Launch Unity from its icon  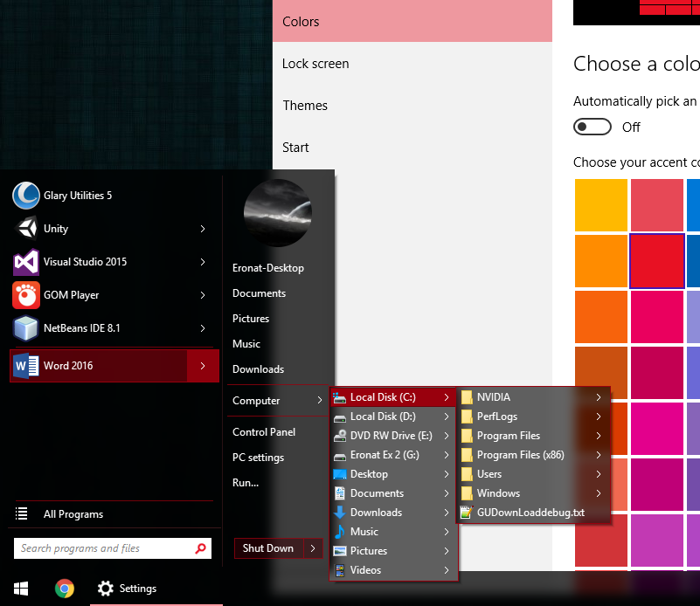click(x=26, y=229)
